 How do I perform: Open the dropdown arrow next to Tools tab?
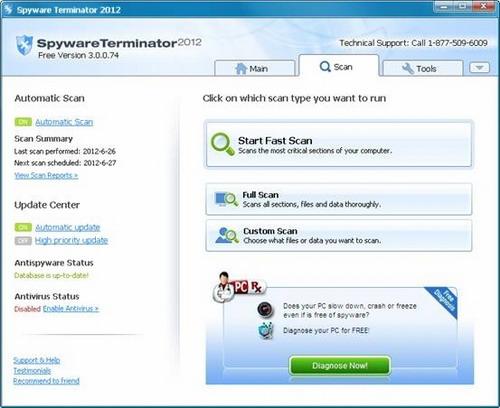[x=479, y=68]
